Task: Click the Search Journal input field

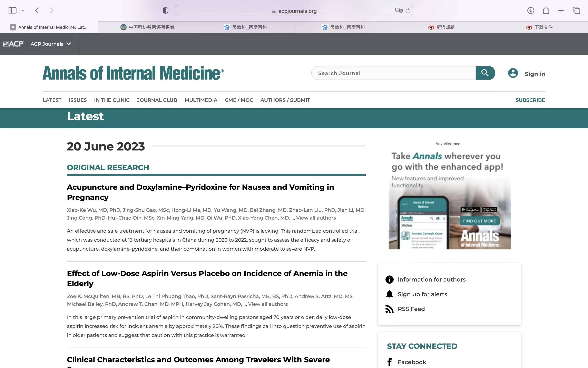Action: click(394, 73)
